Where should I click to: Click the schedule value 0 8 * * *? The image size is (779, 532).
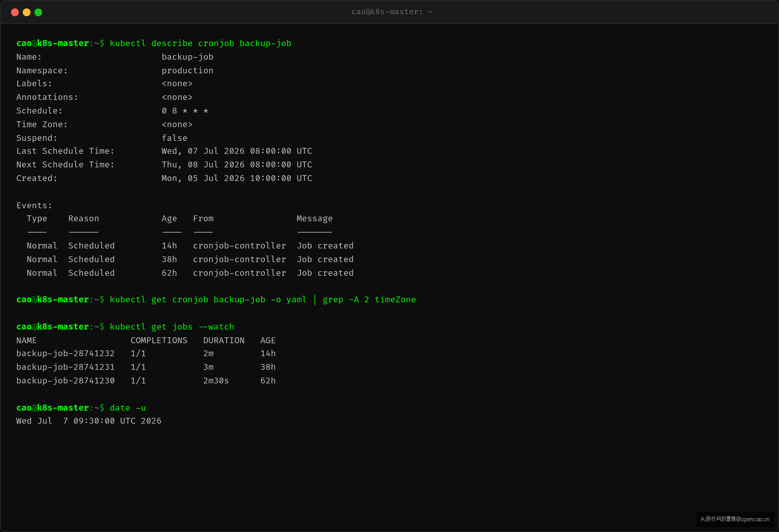coord(185,111)
